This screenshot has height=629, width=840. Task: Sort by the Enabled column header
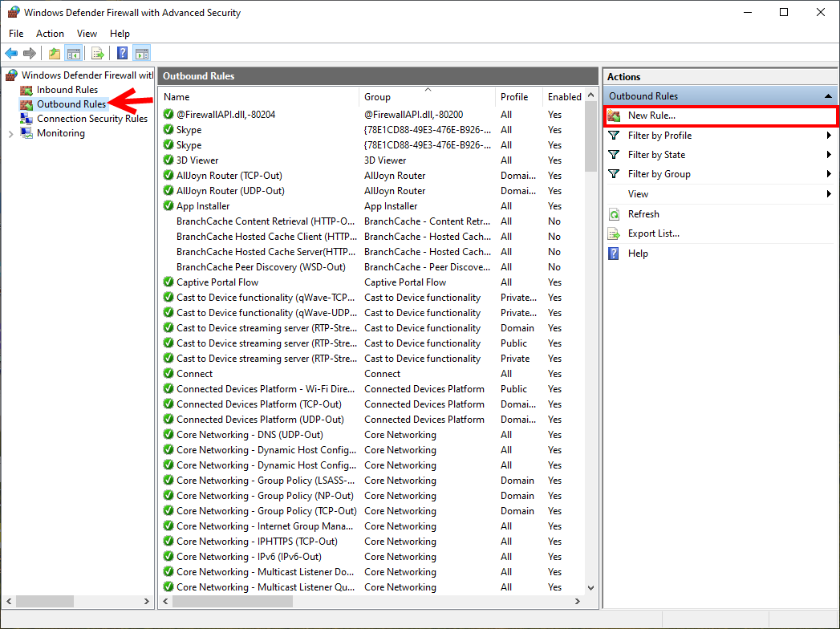563,97
